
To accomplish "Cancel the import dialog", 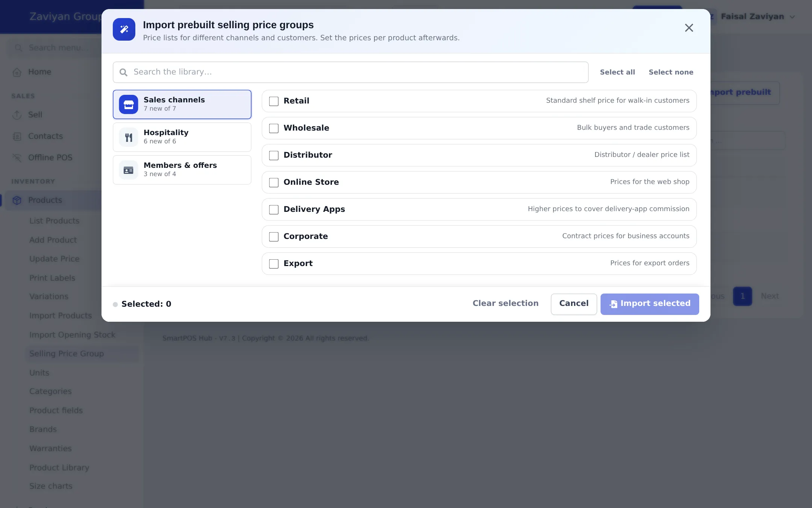I will (574, 304).
